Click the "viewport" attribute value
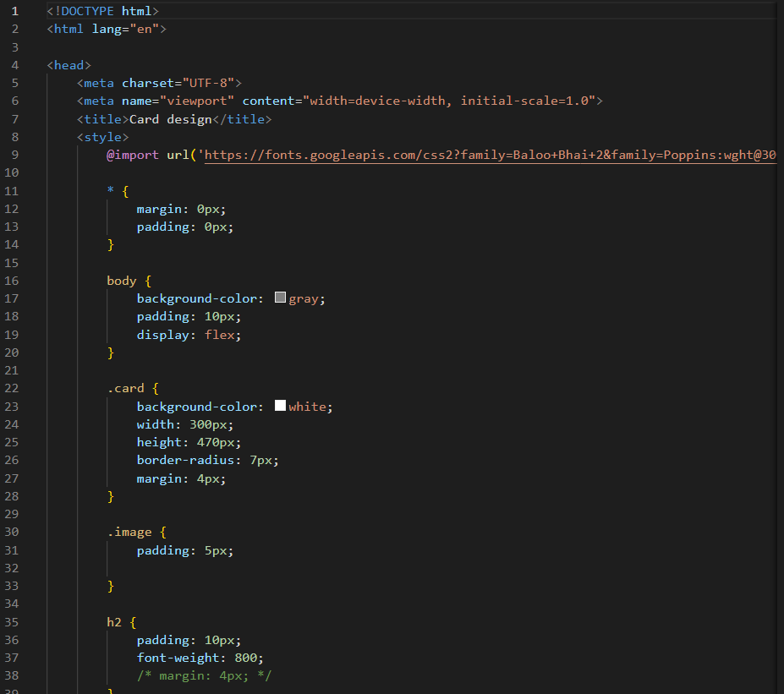784x694 pixels. click(x=196, y=101)
